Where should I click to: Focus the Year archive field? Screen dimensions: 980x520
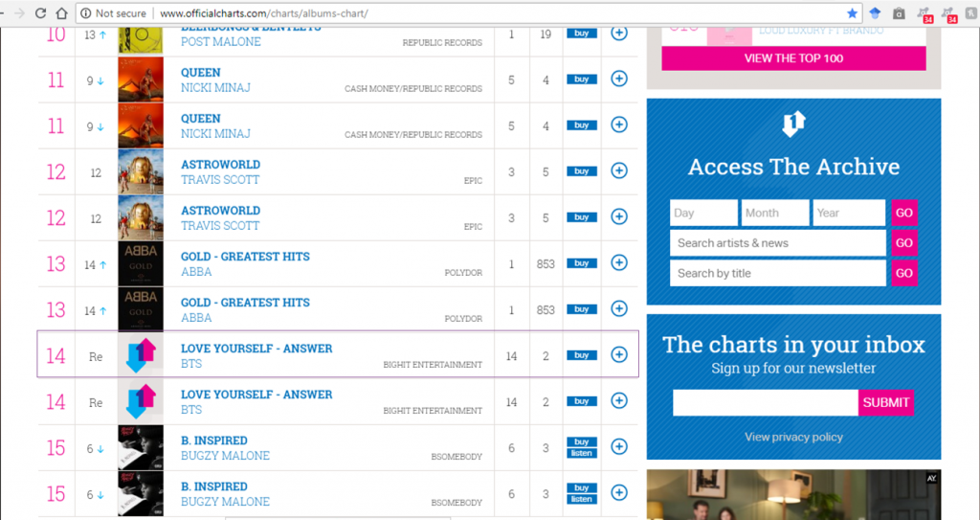[x=849, y=213]
